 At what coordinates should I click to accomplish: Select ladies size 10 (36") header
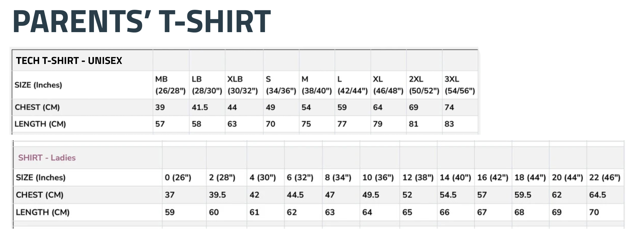tap(378, 177)
